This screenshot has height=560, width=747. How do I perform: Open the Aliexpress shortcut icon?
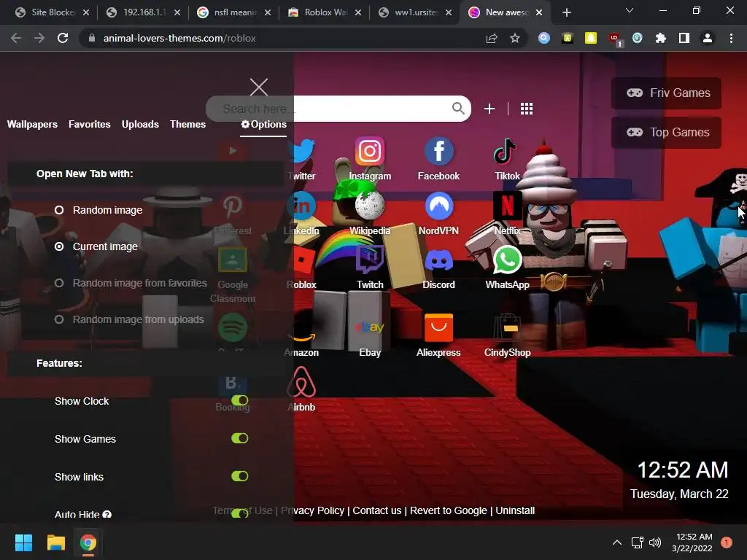(x=438, y=327)
